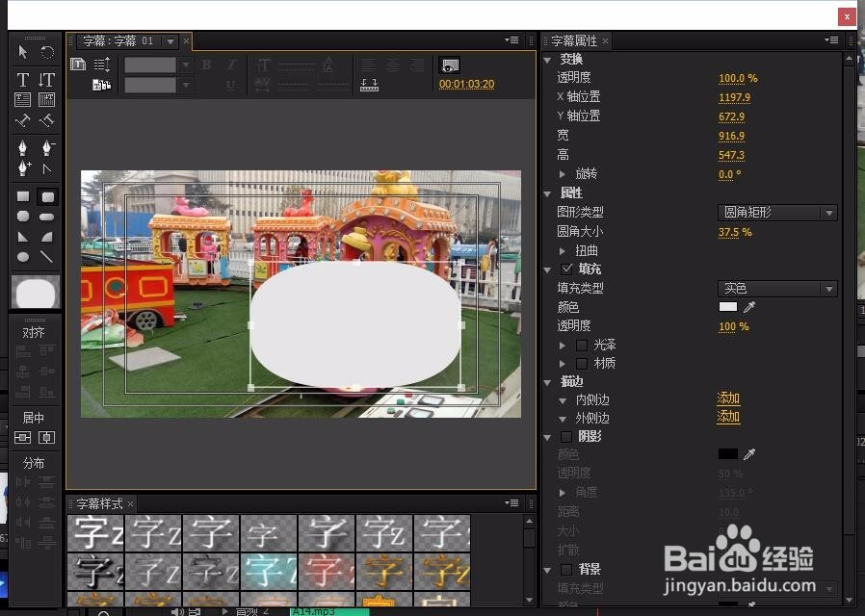Image resolution: width=865 pixels, height=616 pixels.
Task: Collapse the 变换 transform section
Action: click(x=548, y=60)
